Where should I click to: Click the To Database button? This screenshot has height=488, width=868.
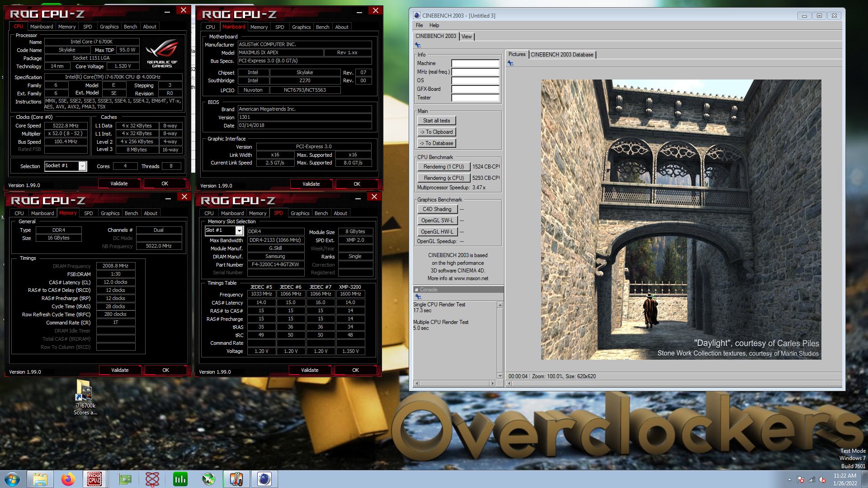coord(436,143)
